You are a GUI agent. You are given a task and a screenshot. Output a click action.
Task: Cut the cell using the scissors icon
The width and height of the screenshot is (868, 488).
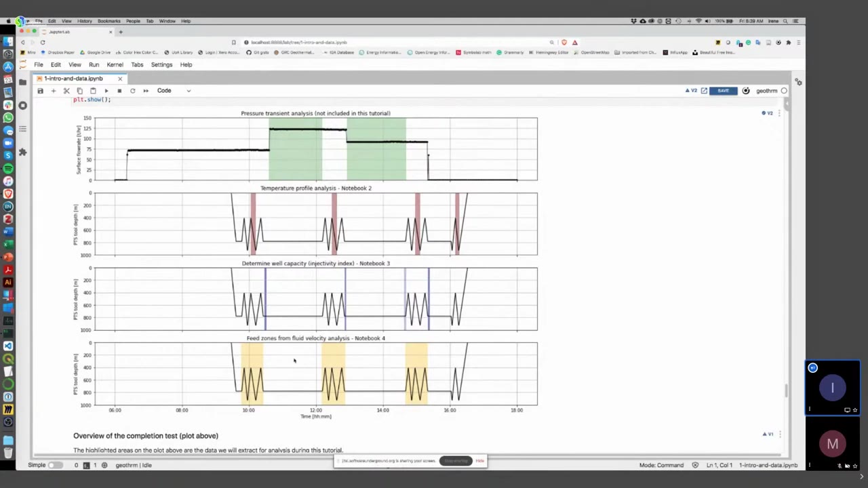66,90
